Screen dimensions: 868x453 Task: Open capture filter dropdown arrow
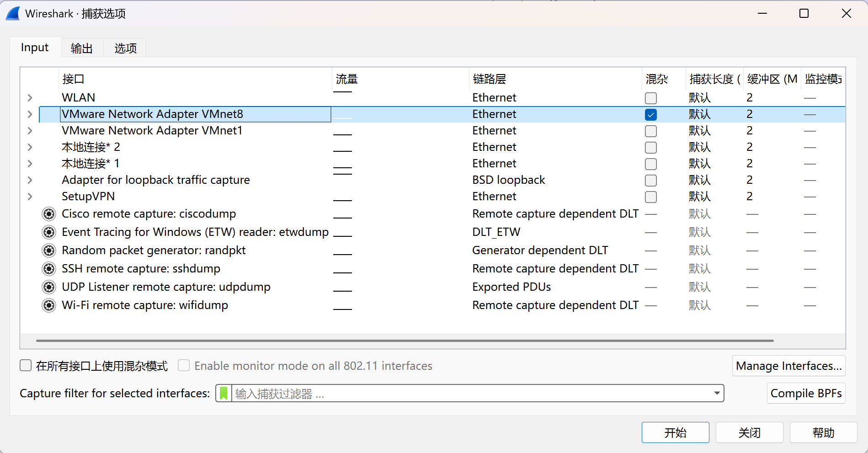(716, 393)
